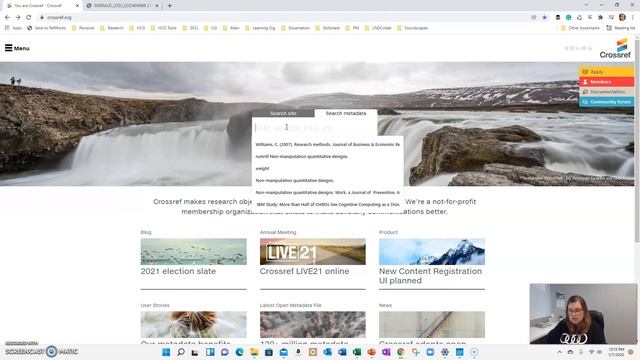Open the Documentation side button

point(607,92)
